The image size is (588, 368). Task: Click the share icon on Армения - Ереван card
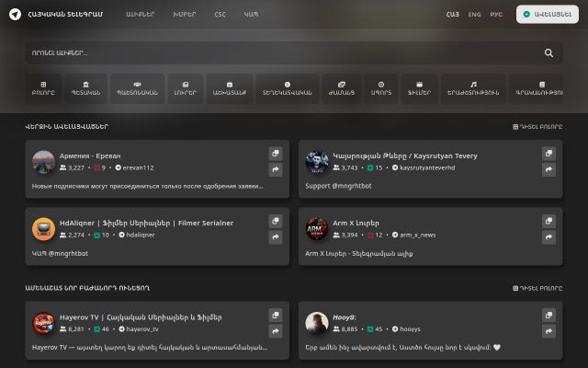click(x=276, y=169)
